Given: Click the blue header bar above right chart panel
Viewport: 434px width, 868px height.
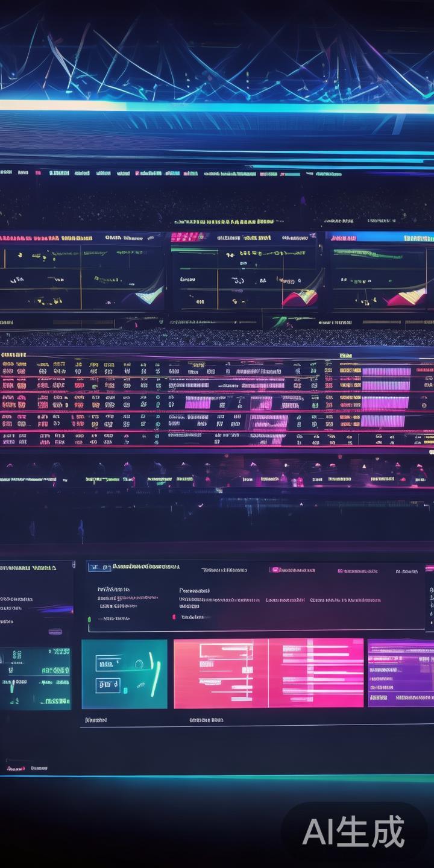Looking at the screenshot, I should point(380,237).
